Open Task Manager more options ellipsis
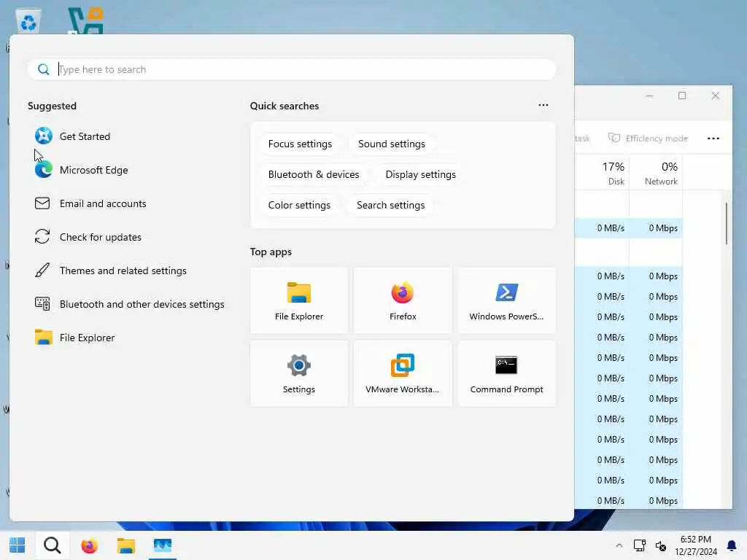 point(713,138)
